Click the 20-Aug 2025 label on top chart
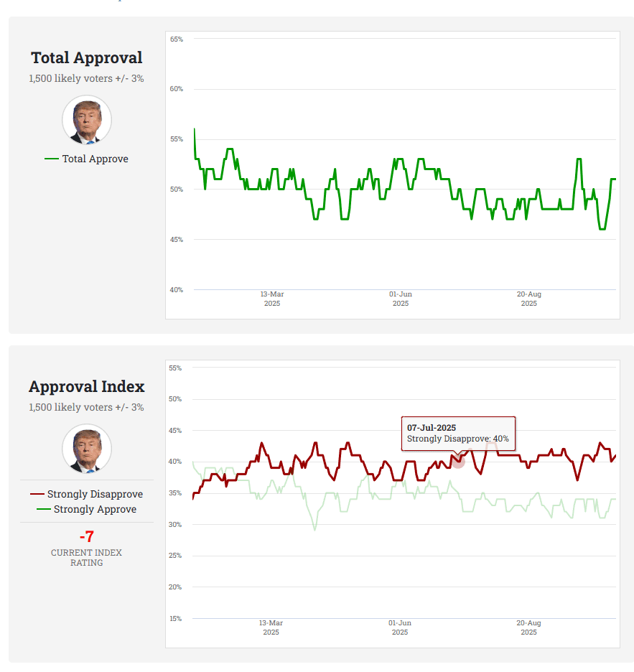This screenshot has height=672, width=634. pos(529,299)
